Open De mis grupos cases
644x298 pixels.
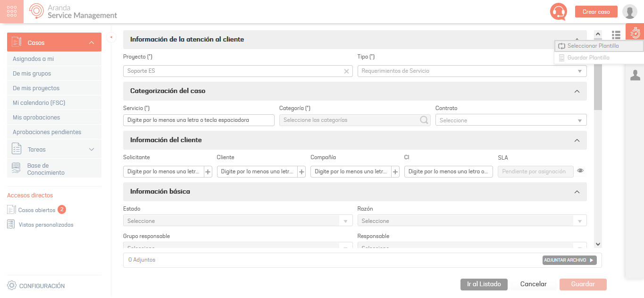54,74
